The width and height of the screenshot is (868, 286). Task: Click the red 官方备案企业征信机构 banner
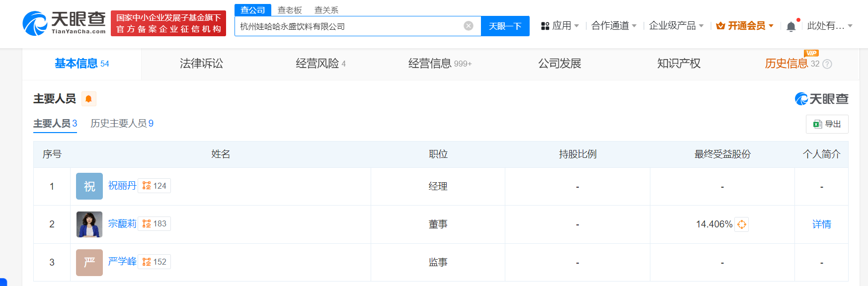click(x=168, y=23)
